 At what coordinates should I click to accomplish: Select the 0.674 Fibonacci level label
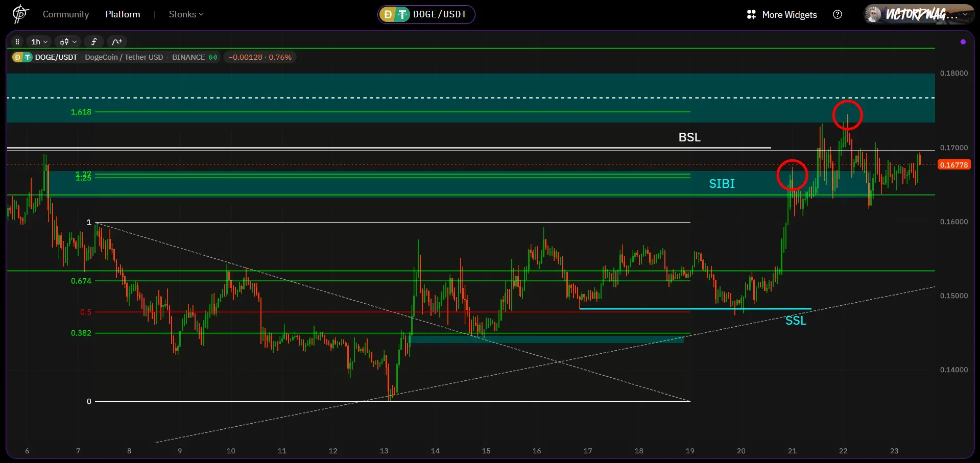(81, 281)
